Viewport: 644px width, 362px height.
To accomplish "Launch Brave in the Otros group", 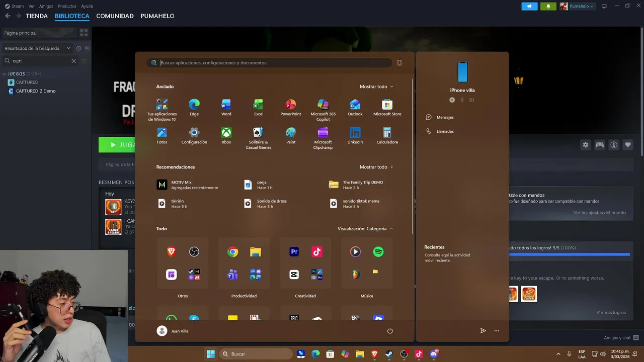I will coord(171,252).
